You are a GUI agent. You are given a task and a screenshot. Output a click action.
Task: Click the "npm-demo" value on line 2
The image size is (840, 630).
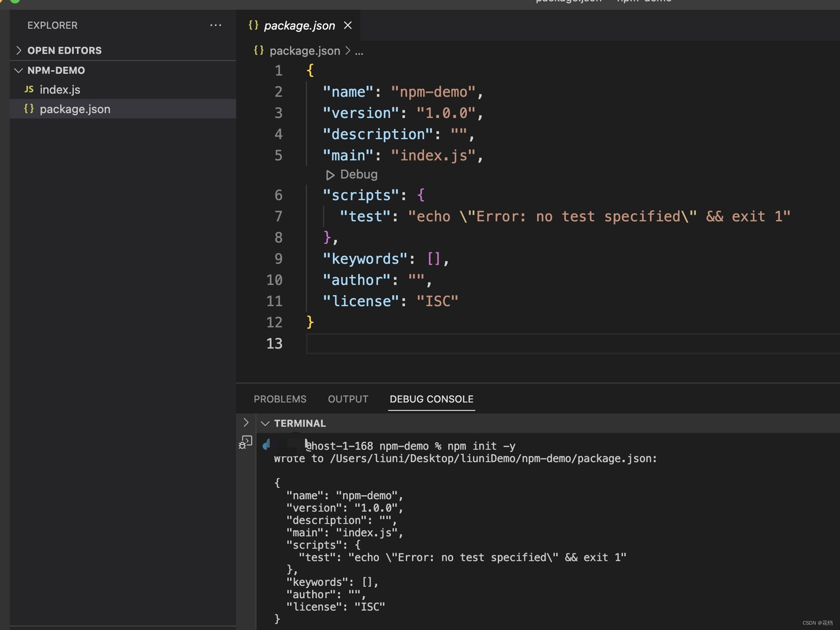(x=433, y=92)
